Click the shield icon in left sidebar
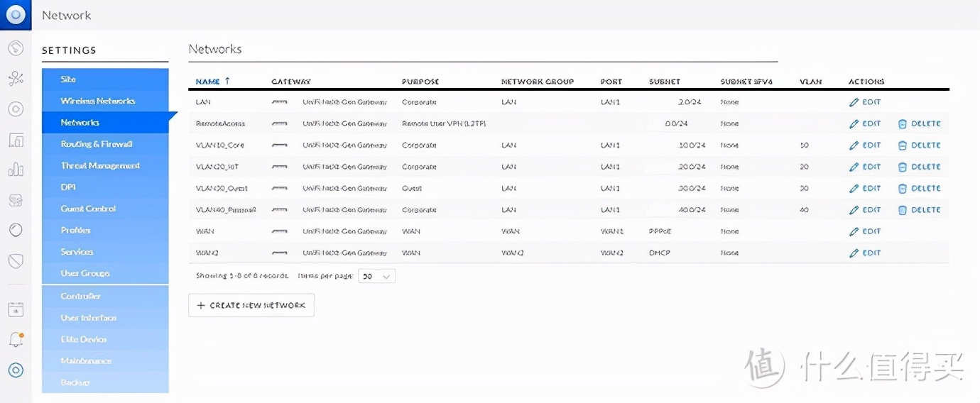 [x=16, y=261]
